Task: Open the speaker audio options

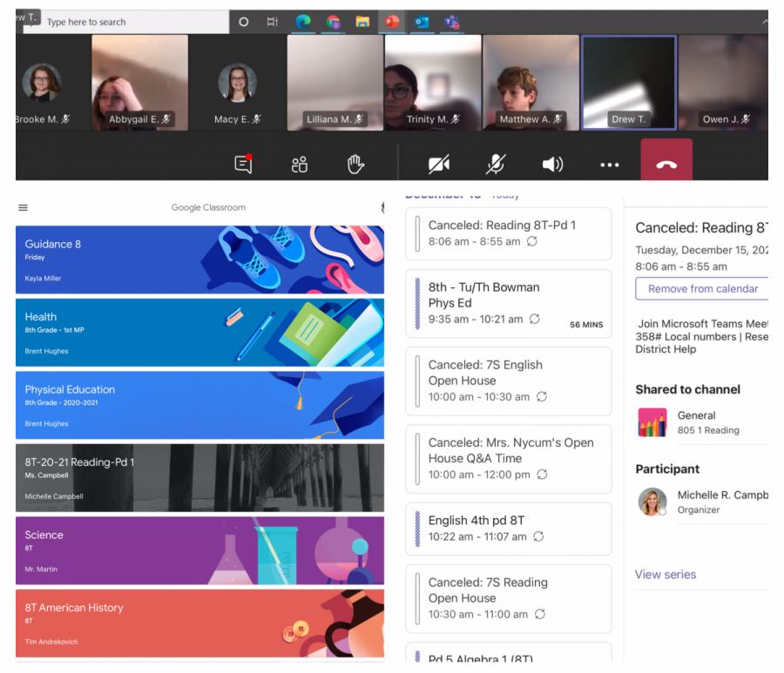Action: click(552, 165)
